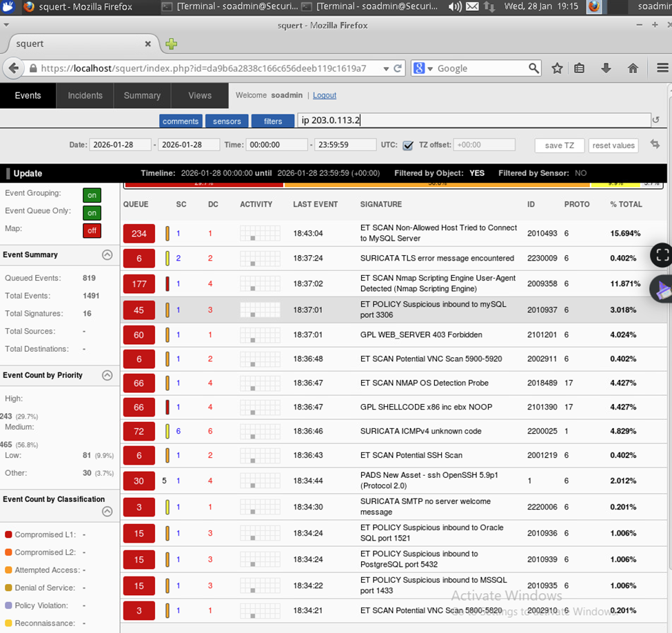Screen dimensions: 672x633
Task: Close the squert browser tab
Action: pyautogui.click(x=148, y=43)
